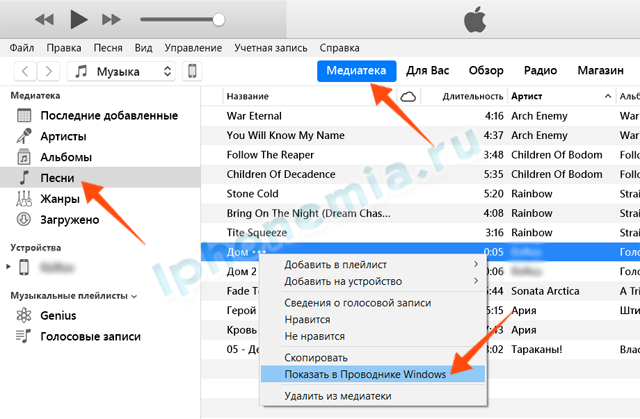The width and height of the screenshot is (640, 419).
Task: Open the Песня menu
Action: tap(108, 48)
